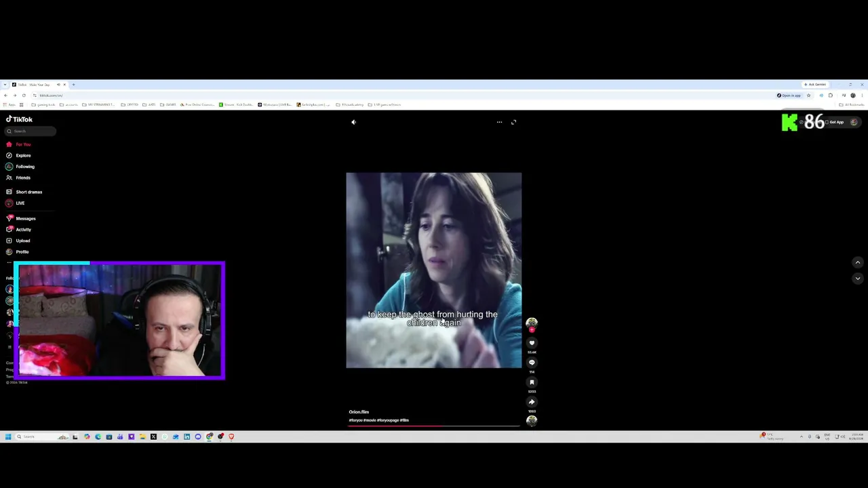Go back in the browser

5,96
